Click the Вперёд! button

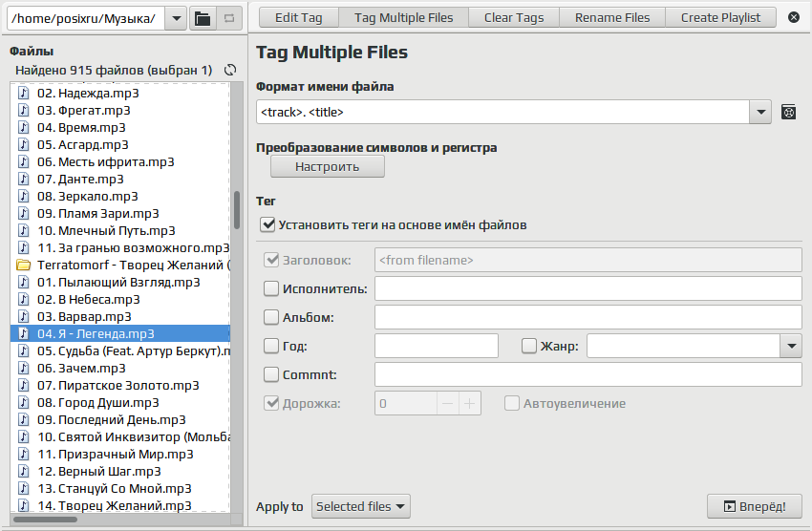755,506
